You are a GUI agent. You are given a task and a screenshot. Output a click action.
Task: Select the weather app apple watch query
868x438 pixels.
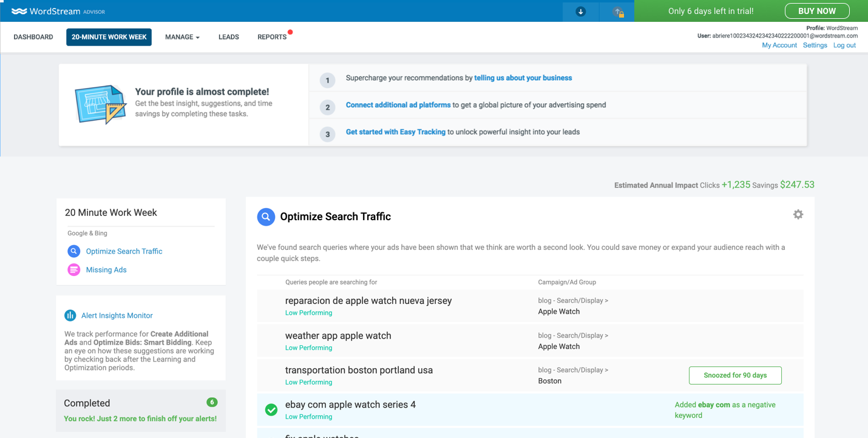pyautogui.click(x=338, y=335)
